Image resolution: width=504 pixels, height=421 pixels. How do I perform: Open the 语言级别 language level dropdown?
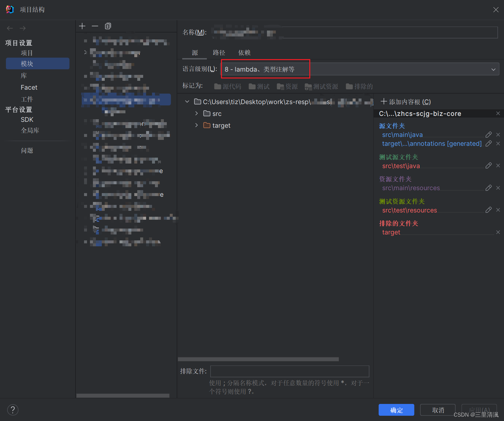coord(360,69)
